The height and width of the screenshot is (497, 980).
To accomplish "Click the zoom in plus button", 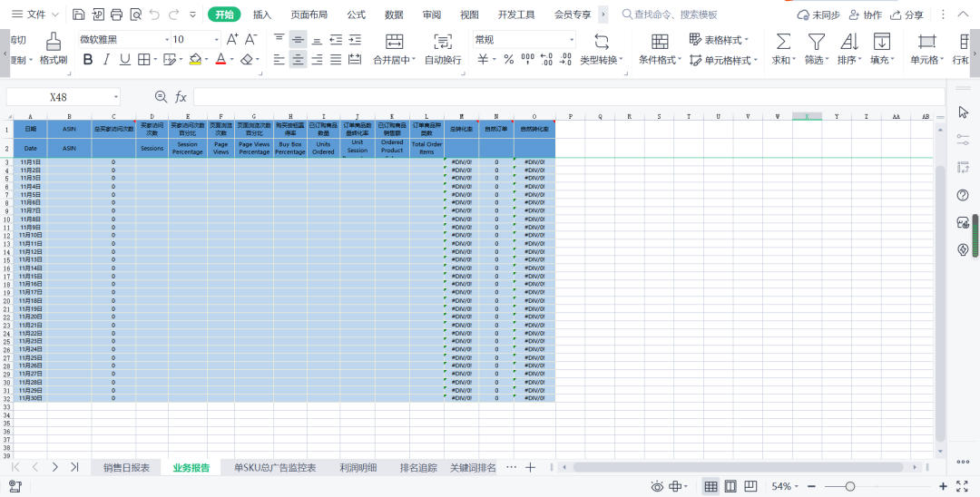I will click(x=944, y=486).
